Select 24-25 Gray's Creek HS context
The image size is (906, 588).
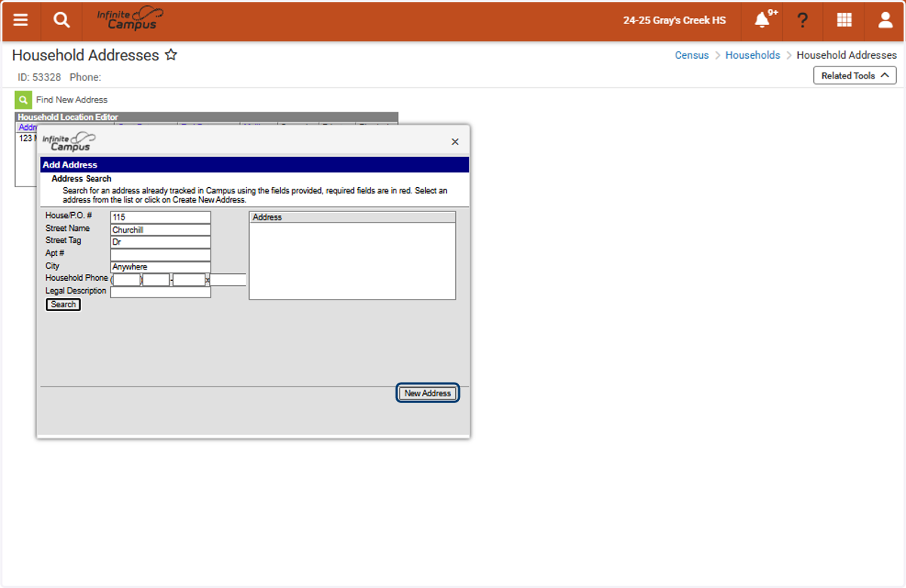coord(674,20)
